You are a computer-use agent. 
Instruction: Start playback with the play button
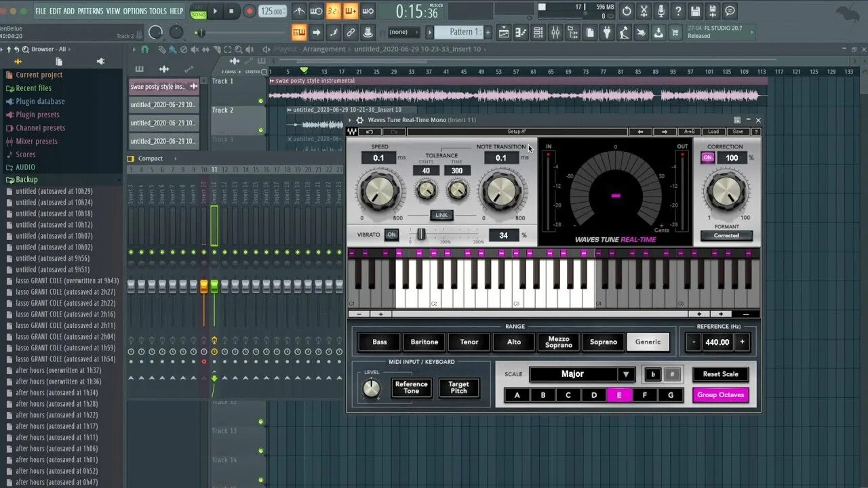[x=216, y=11]
